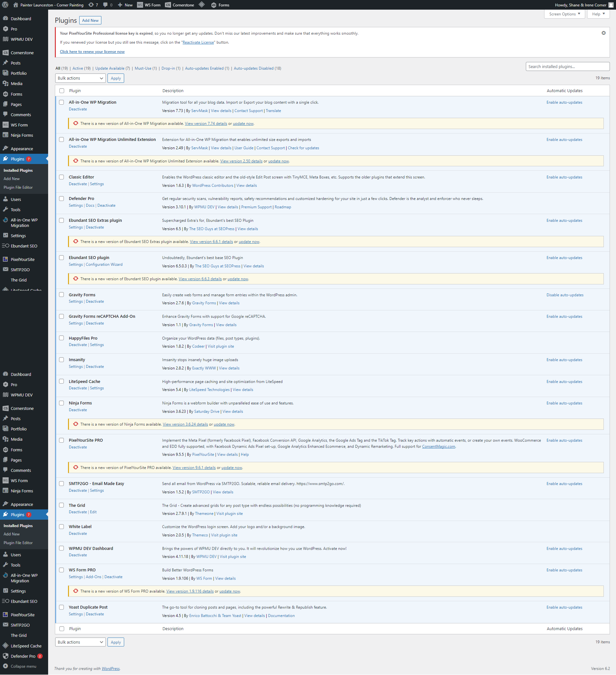Dismiss the PixelYourSite license expired notice
The width and height of the screenshot is (616, 675).
coord(603,33)
